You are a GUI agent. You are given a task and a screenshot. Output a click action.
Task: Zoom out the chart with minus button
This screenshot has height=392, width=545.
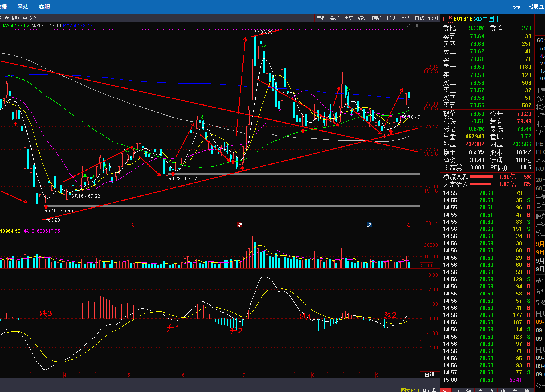435,382
